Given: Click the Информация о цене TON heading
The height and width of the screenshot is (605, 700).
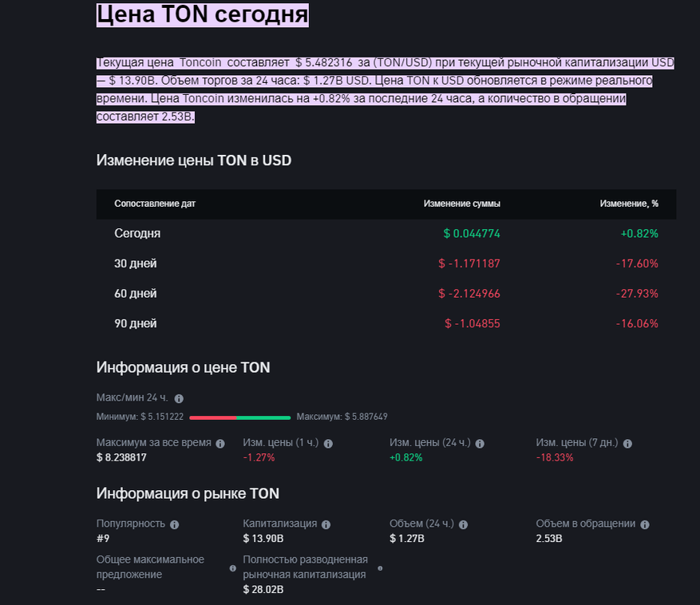Looking at the screenshot, I should pos(183,367).
